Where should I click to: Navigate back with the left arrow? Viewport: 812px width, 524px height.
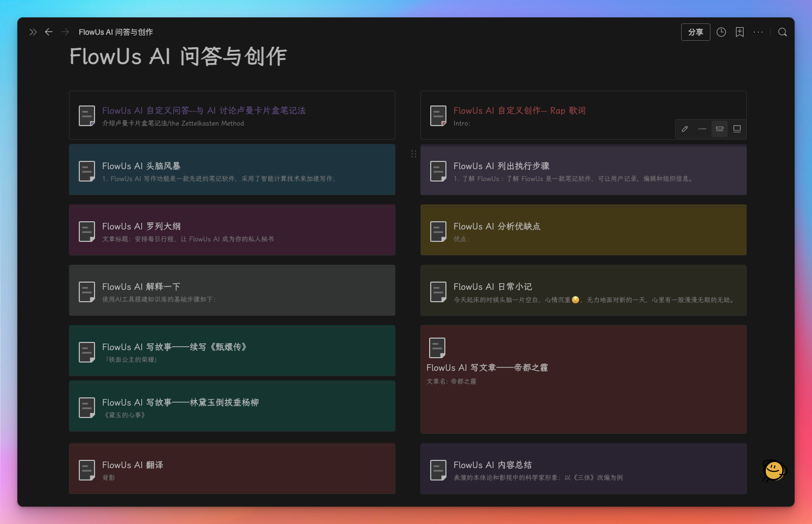pyautogui.click(x=49, y=32)
